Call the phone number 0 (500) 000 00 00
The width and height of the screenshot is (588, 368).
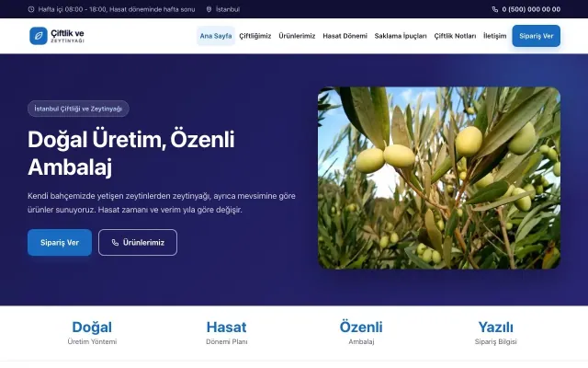(531, 9)
